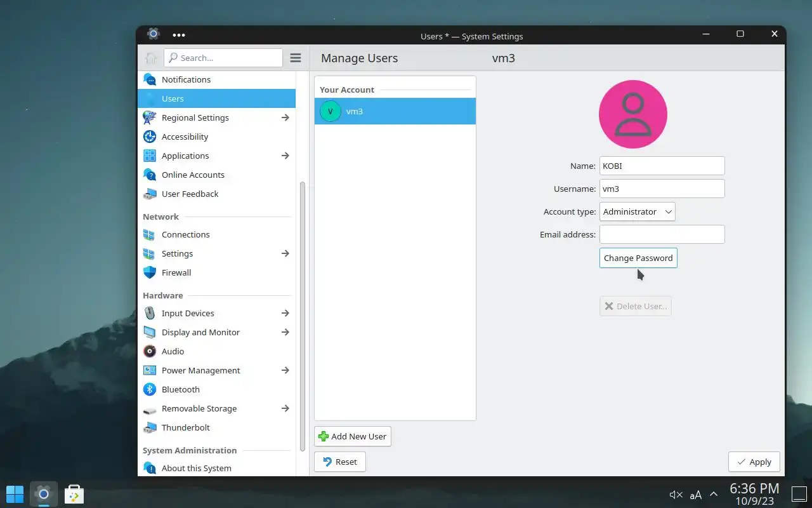Click the Delete User button
Image resolution: width=812 pixels, height=508 pixels.
636,306
